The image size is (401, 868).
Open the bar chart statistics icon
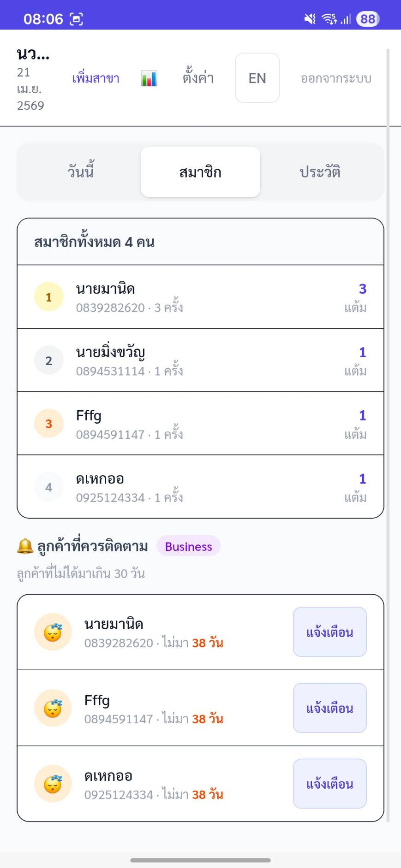coord(149,78)
